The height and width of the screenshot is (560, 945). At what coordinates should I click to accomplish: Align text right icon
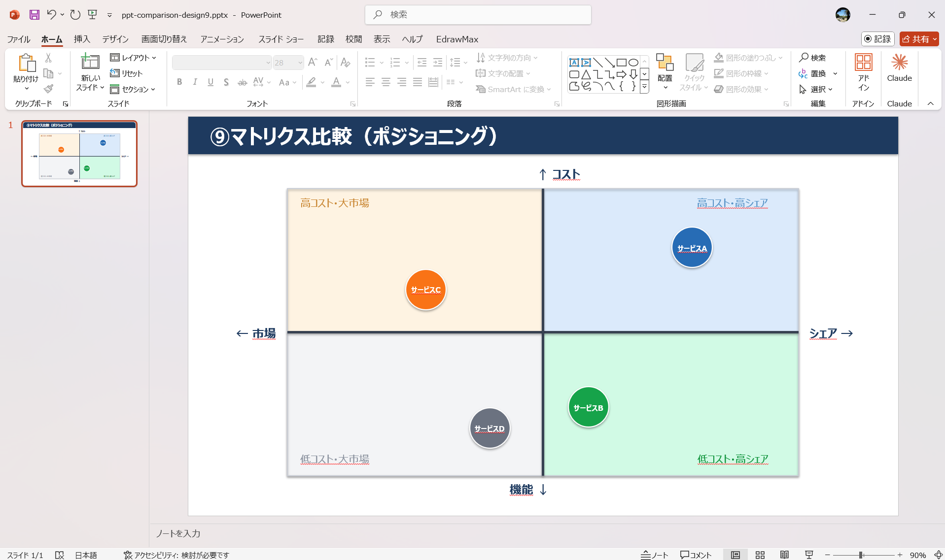402,82
